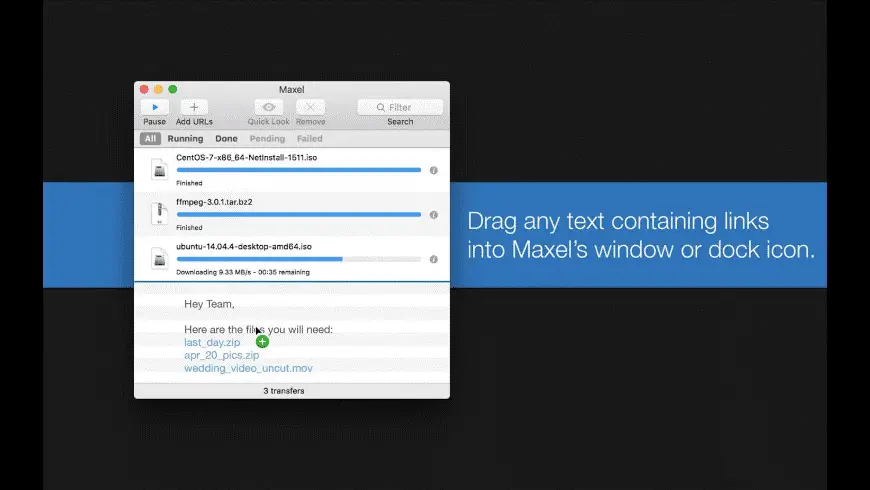Switch to the Failed tab

pos(310,139)
